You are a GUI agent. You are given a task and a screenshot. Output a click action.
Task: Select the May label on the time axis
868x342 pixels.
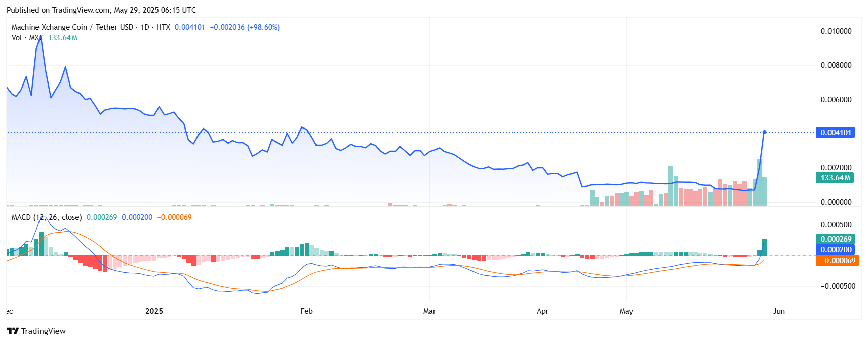626,311
